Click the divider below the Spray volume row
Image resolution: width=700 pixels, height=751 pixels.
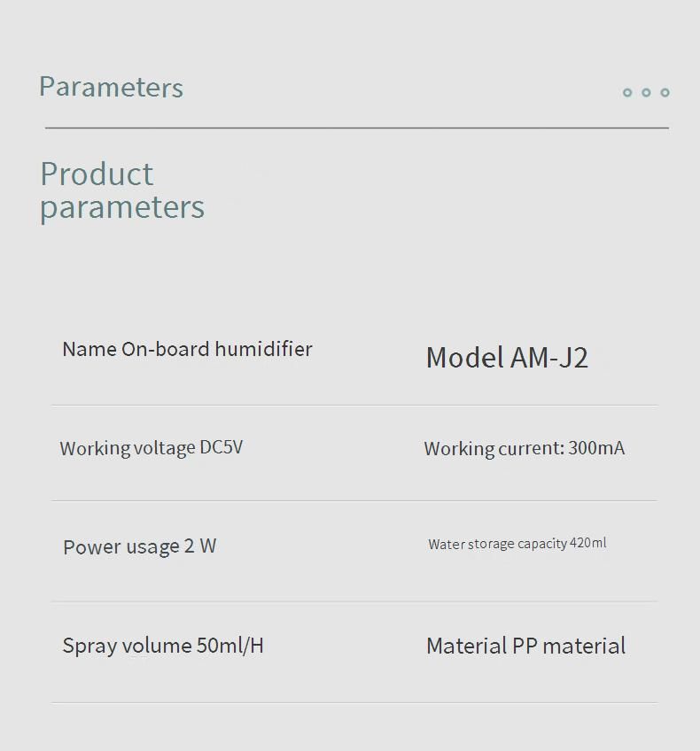(x=354, y=703)
